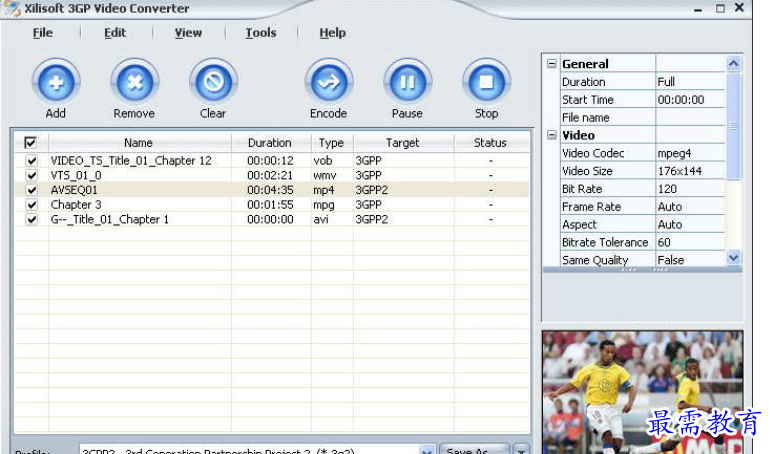Viewport: 770px width, 454px height.
Task: Click the Add file icon
Action: click(56, 82)
